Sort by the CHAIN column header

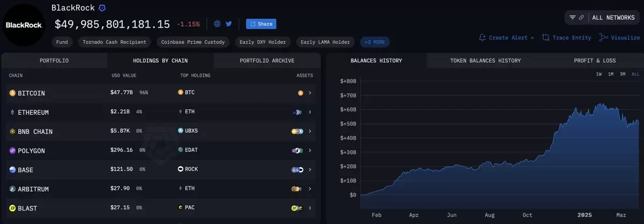click(x=16, y=76)
